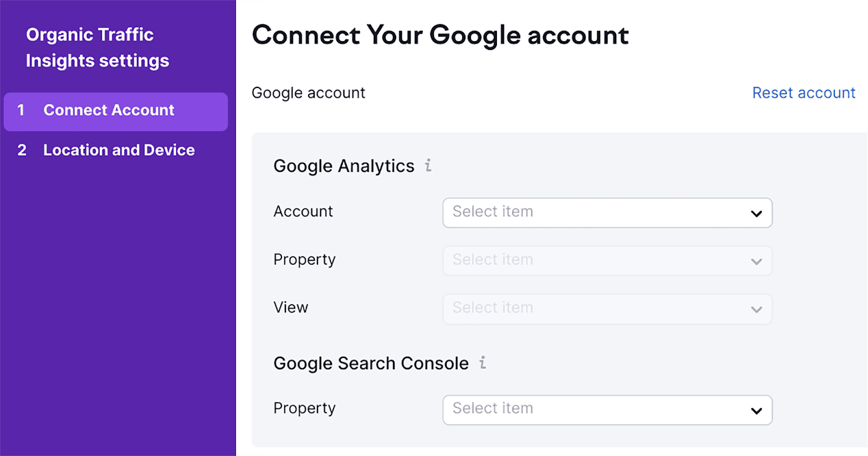The width and height of the screenshot is (868, 456).
Task: Click step number 1 in sidebar
Action: [x=21, y=110]
